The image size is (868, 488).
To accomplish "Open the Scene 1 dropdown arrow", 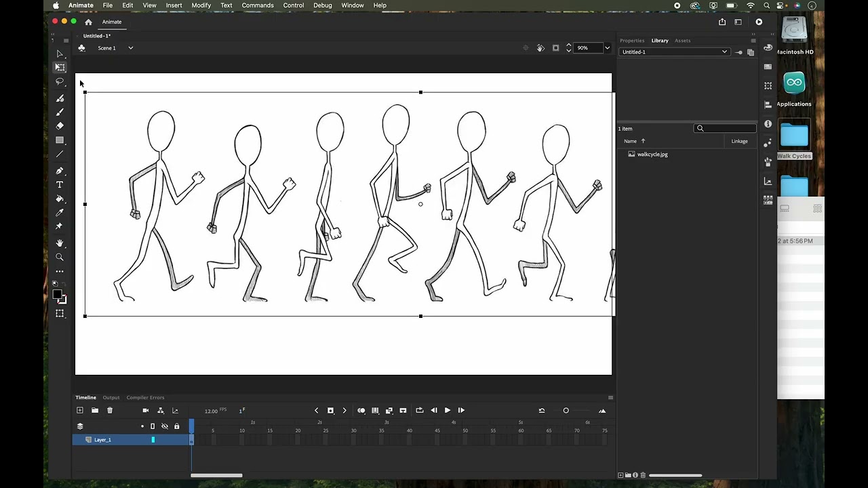I will (x=131, y=48).
